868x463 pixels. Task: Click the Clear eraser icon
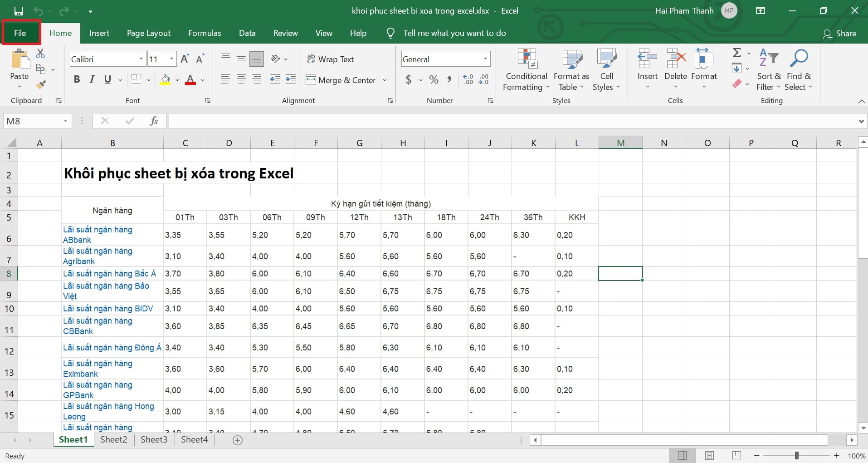[x=737, y=84]
